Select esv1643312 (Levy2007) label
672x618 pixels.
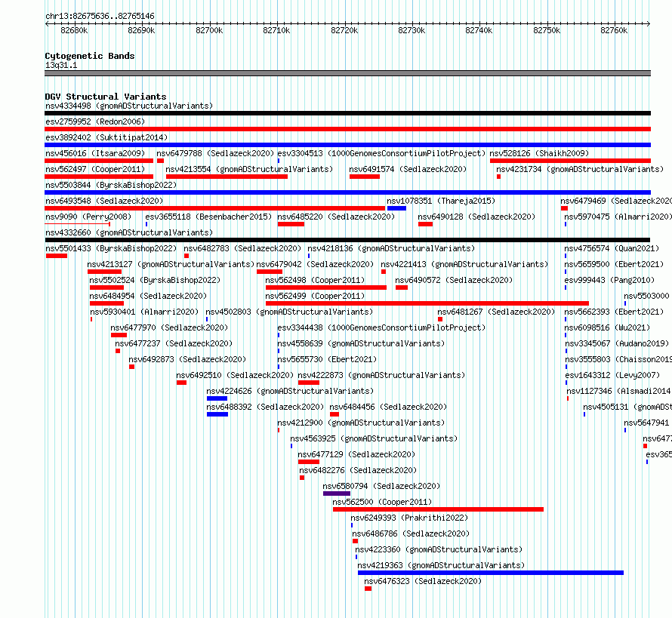[x=612, y=375]
